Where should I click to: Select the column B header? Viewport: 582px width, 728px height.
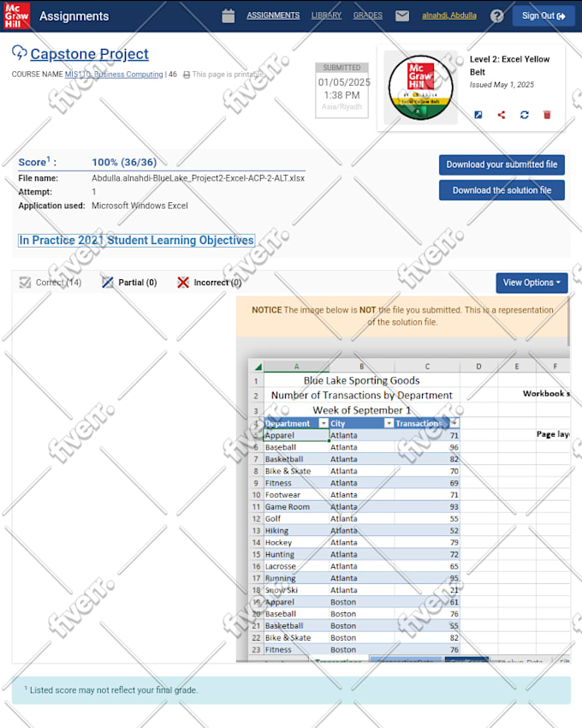(362, 367)
